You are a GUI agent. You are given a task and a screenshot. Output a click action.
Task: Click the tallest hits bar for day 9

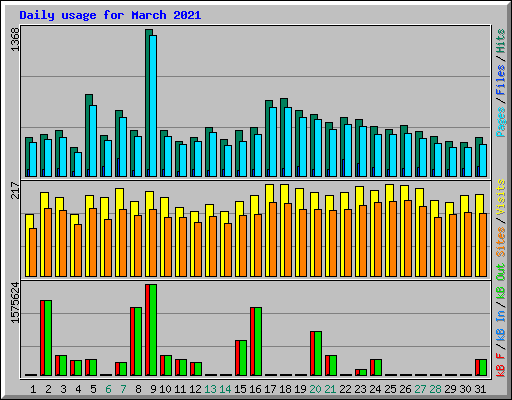(x=147, y=103)
